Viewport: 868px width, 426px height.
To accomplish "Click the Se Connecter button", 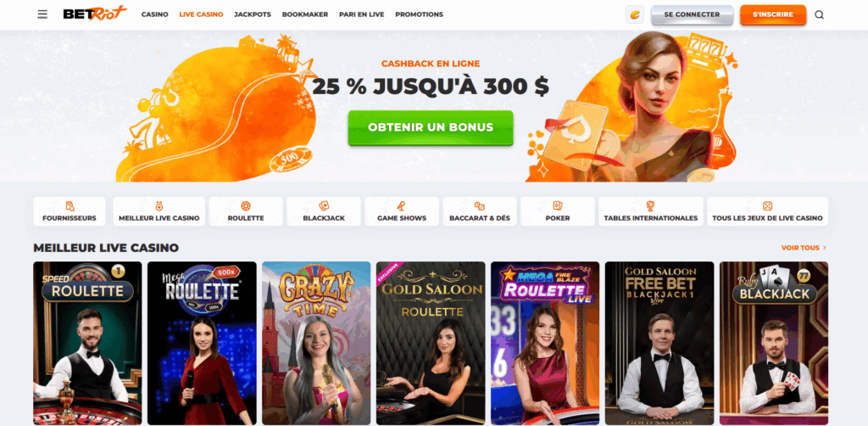I will [x=692, y=15].
